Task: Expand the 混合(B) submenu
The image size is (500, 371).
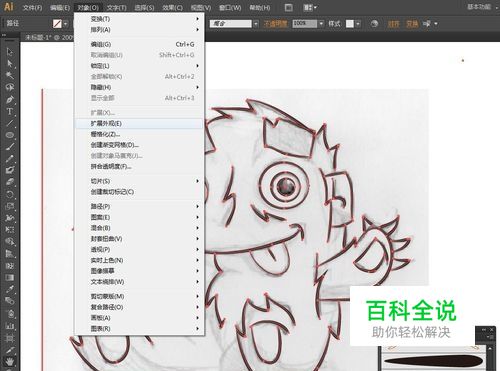Action: (x=139, y=228)
